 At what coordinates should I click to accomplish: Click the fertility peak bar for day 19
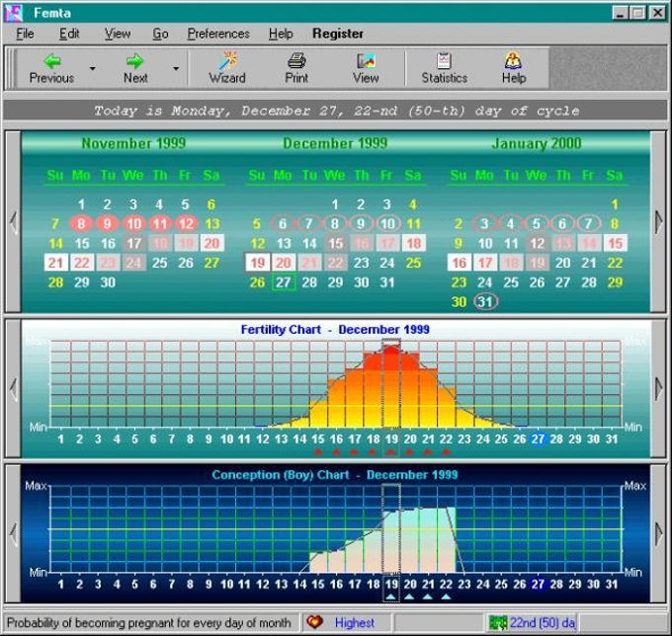click(x=391, y=386)
